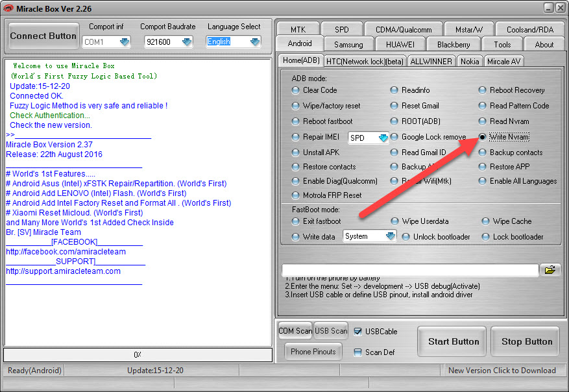Viewport: 569px width, 392px height.
Task: Click the Start Button
Action: click(x=452, y=341)
